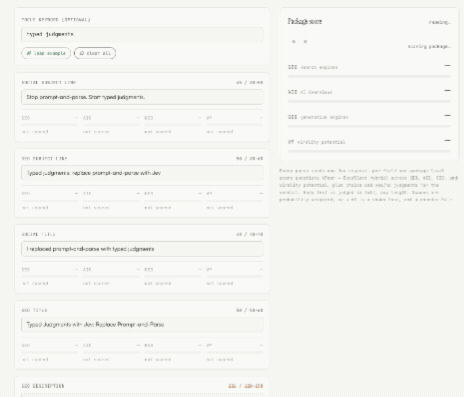The image size is (464, 397).
Task: Click the 'SOCIAL SUBJECT LINE' card label
Action: click(49, 82)
